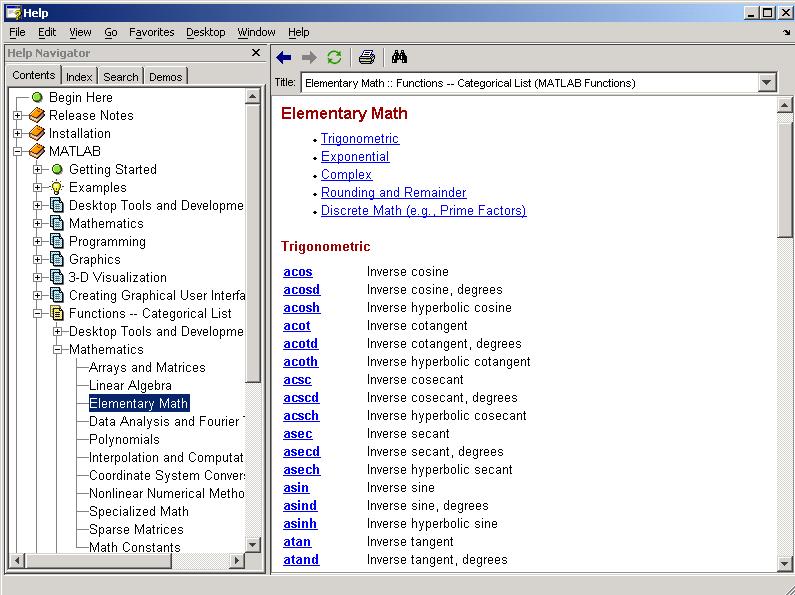Click the forward arrow in the toolbar

[x=309, y=57]
